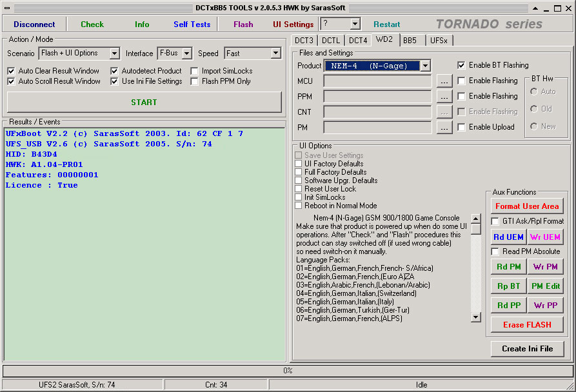Browse for PPM file
The width and height of the screenshot is (576, 392).
444,97
